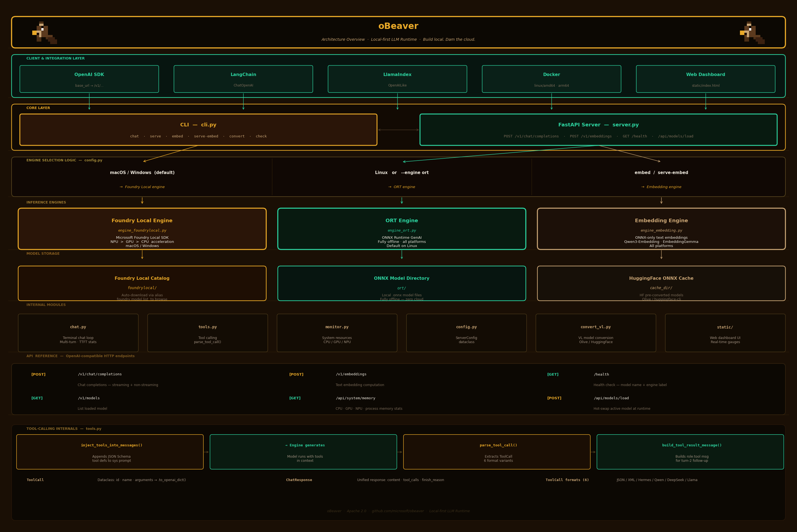
Task: Select the tools.py internal module
Action: tap(208, 333)
